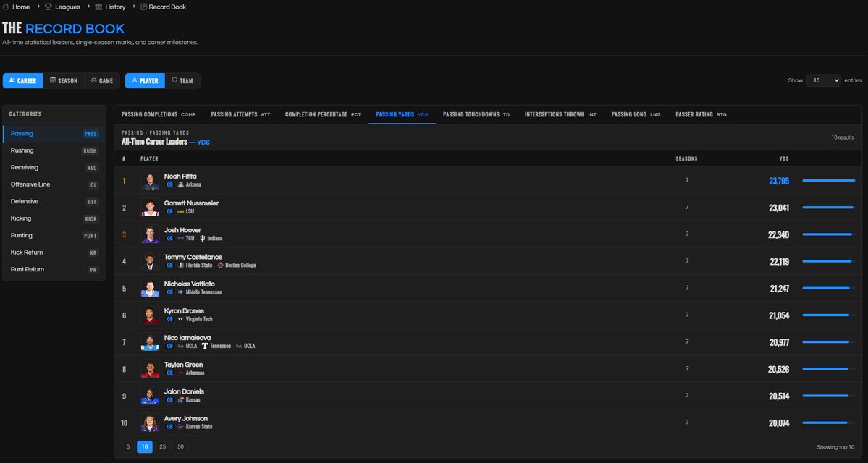The image size is (868, 463).
Task: Select Record Book breadcrumb
Action: click(164, 7)
